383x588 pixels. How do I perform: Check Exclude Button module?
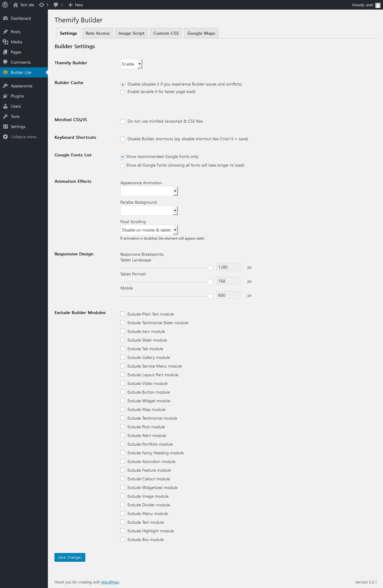[123, 392]
